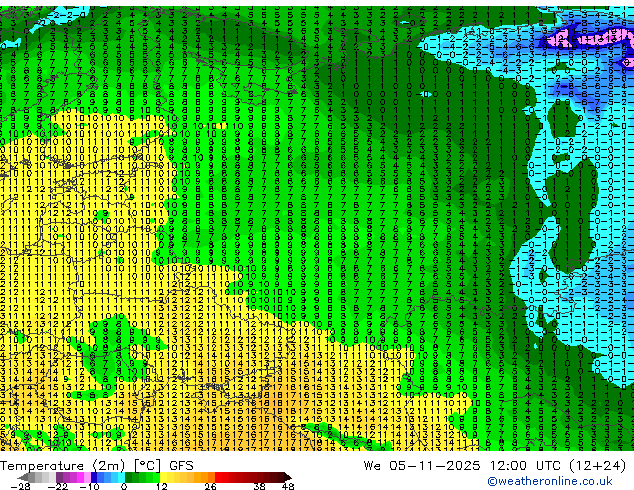Viewport: 634px width, 490px height.
Task: Click the yellow segment after 12 mark
Action: (x=163, y=477)
